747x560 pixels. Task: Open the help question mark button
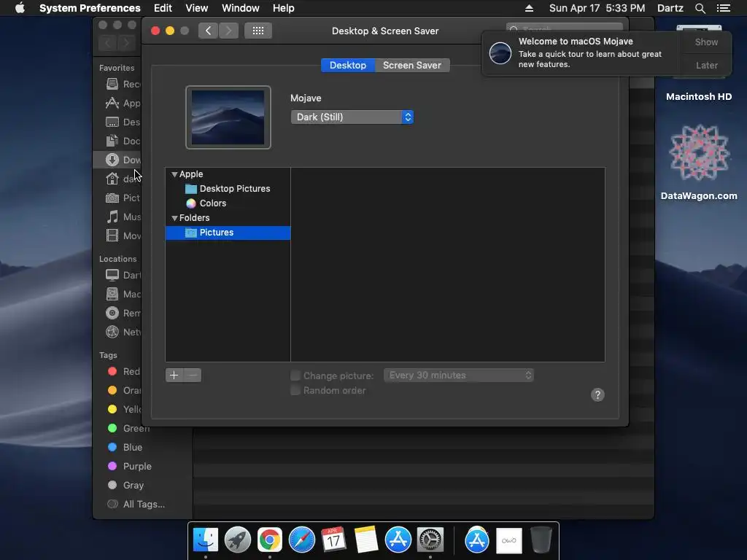pyautogui.click(x=597, y=394)
